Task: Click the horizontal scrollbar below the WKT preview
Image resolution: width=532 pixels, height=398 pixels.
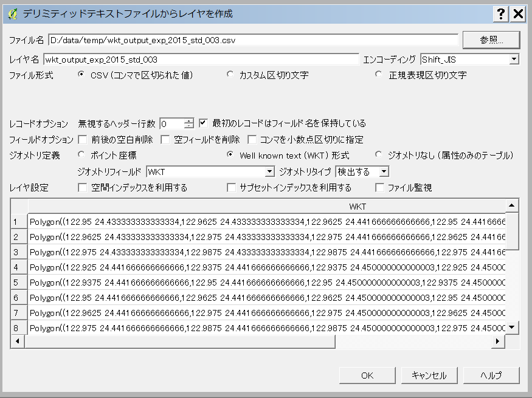Action: coord(176,342)
